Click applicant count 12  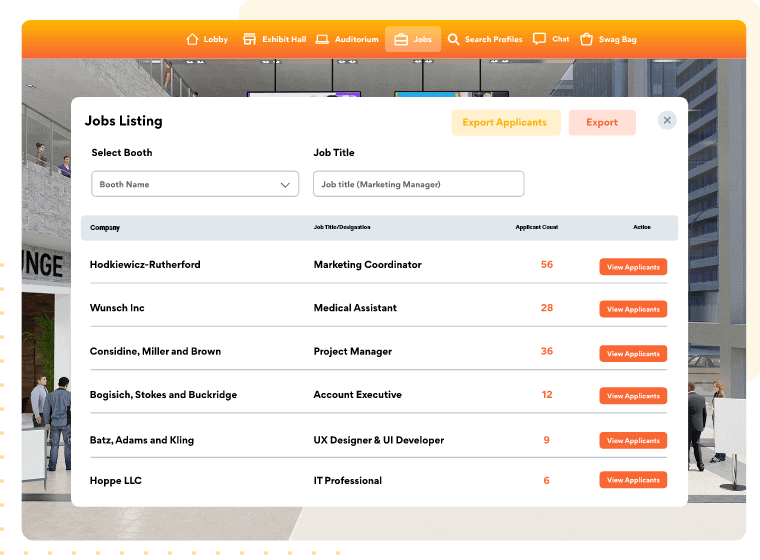[547, 395]
